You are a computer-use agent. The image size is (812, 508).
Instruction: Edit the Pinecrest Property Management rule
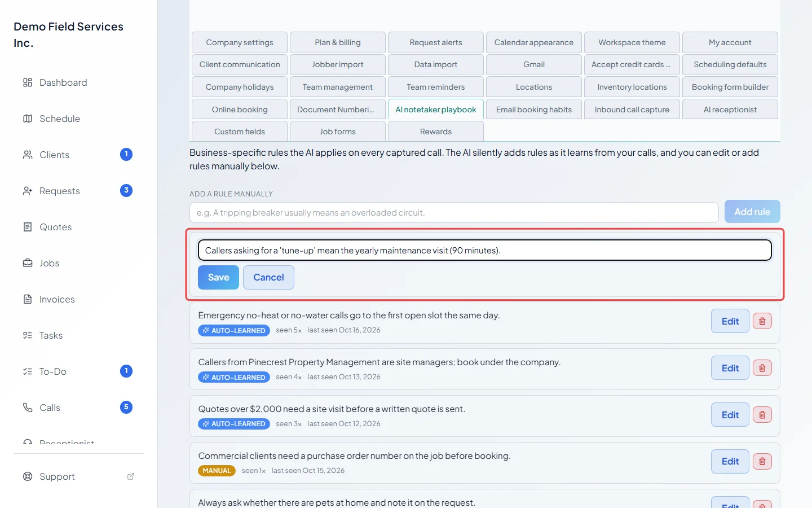(x=730, y=368)
